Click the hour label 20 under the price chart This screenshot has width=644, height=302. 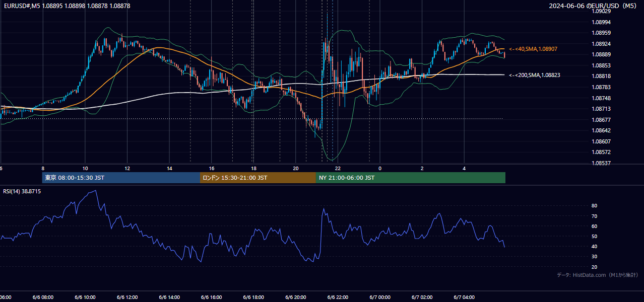(296, 168)
